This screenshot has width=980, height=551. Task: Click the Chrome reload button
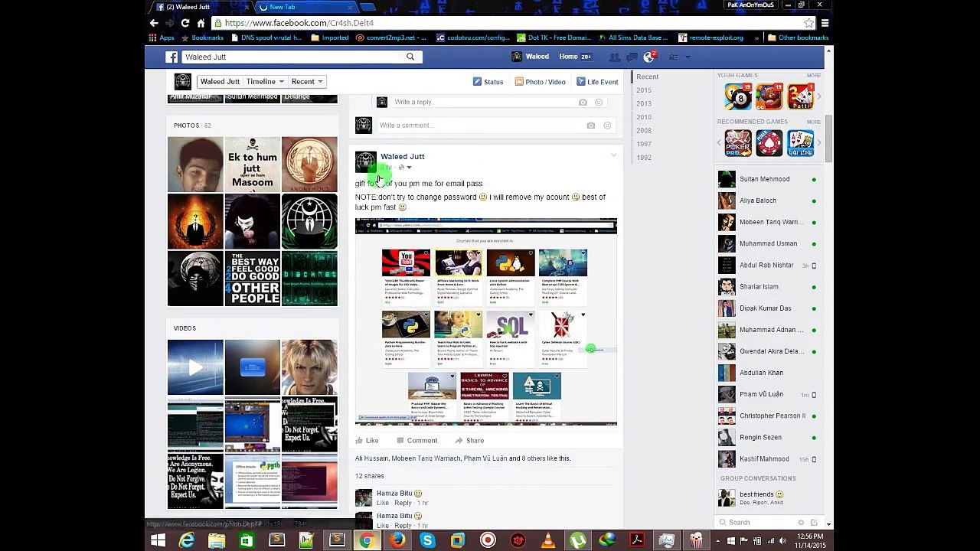pyautogui.click(x=185, y=23)
